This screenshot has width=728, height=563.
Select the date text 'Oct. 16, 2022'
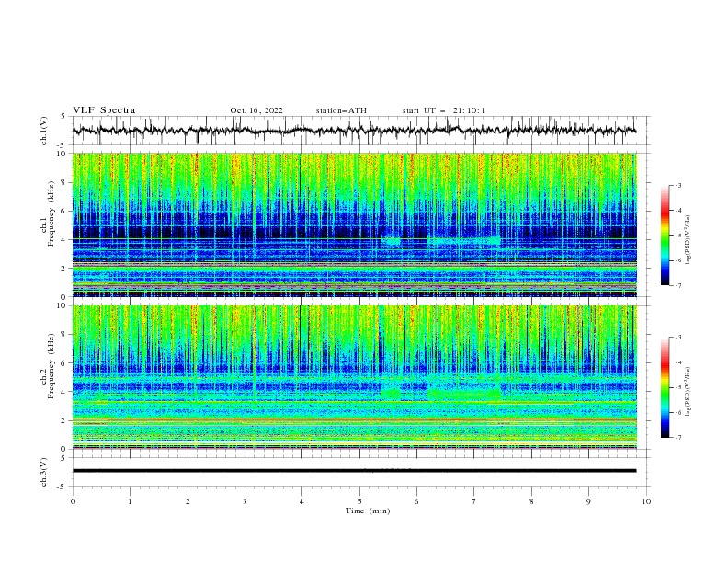coord(256,110)
